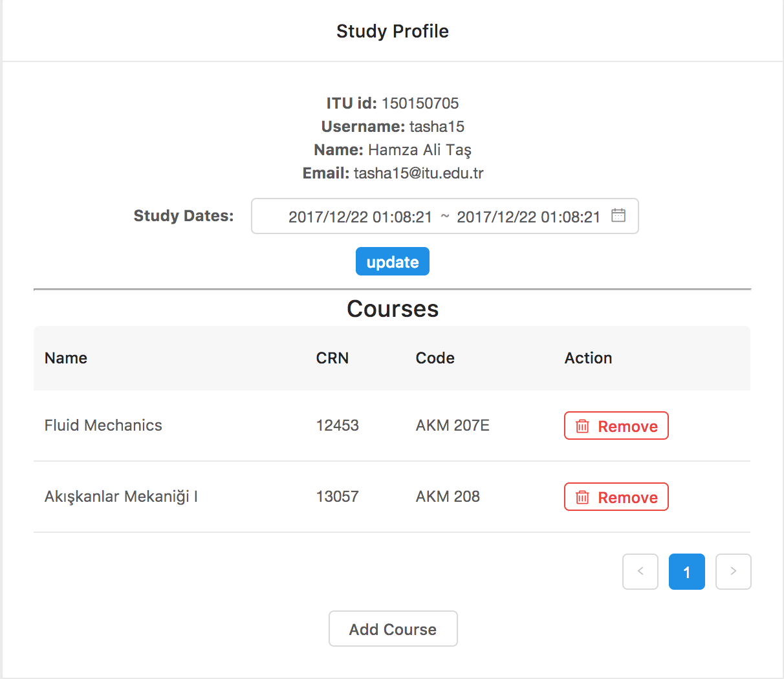Viewport: 784px width, 679px height.
Task: Go to previous page arrow
Action: pos(640,572)
